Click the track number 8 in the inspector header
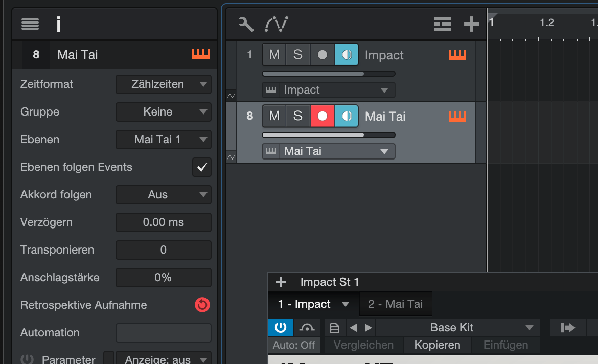This screenshot has height=364, width=598. click(36, 55)
